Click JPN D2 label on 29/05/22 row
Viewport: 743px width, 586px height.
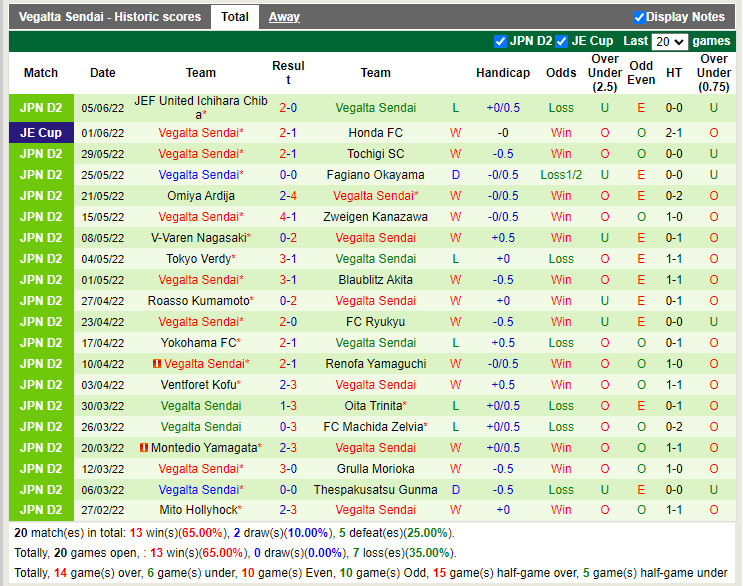coord(41,154)
